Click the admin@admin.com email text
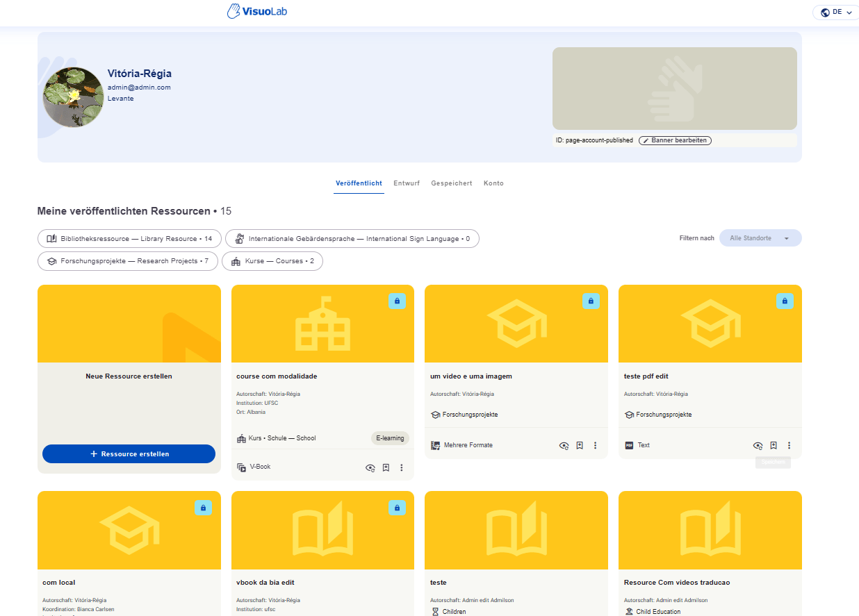The width and height of the screenshot is (859, 616). coord(139,88)
